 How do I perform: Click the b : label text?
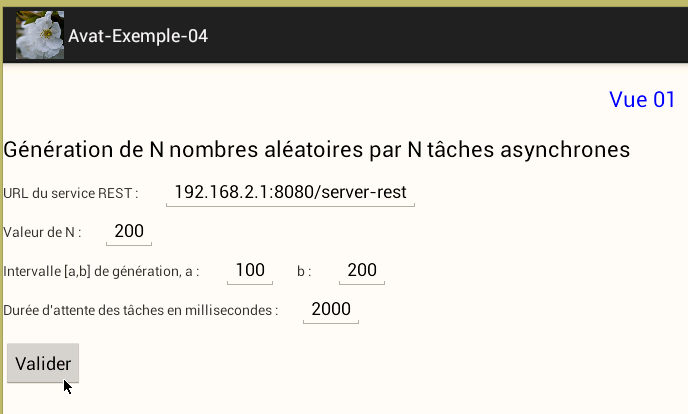[x=304, y=271]
